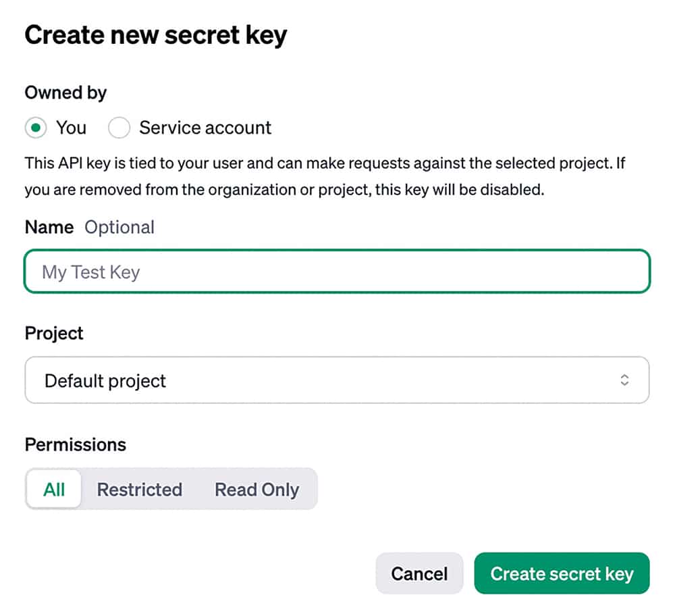Choose the Service account radio button
Viewport: 675px width, 616px height.
point(119,128)
